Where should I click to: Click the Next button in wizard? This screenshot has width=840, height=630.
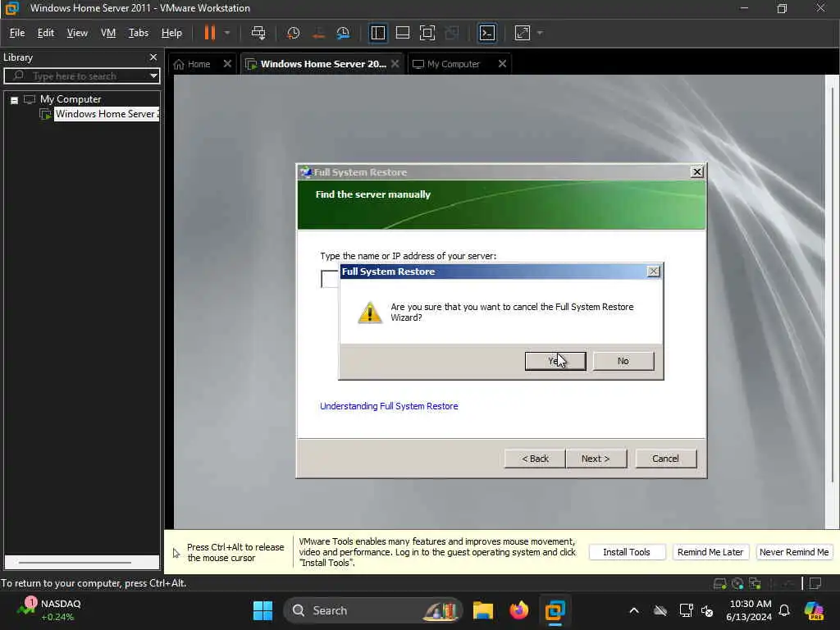click(596, 459)
